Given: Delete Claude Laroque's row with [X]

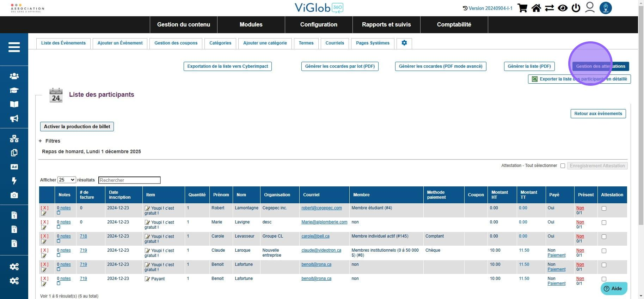Looking at the screenshot, I should click(45, 250).
